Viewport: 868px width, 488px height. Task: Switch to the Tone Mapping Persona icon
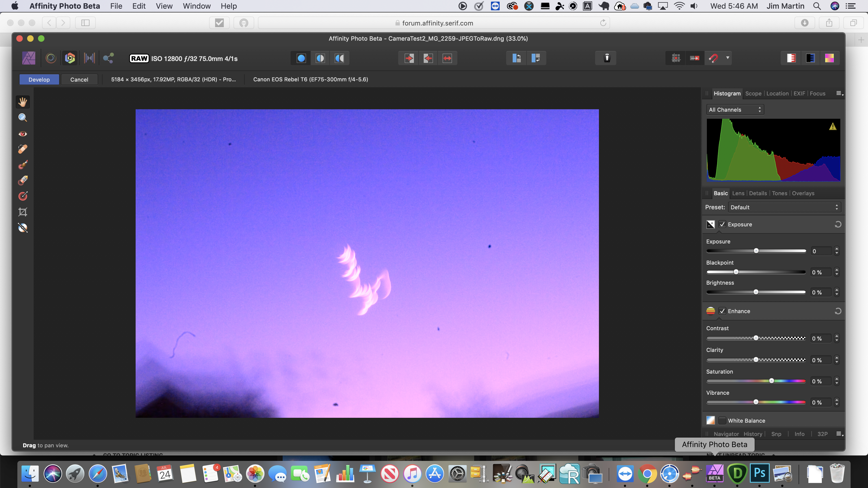click(89, 58)
